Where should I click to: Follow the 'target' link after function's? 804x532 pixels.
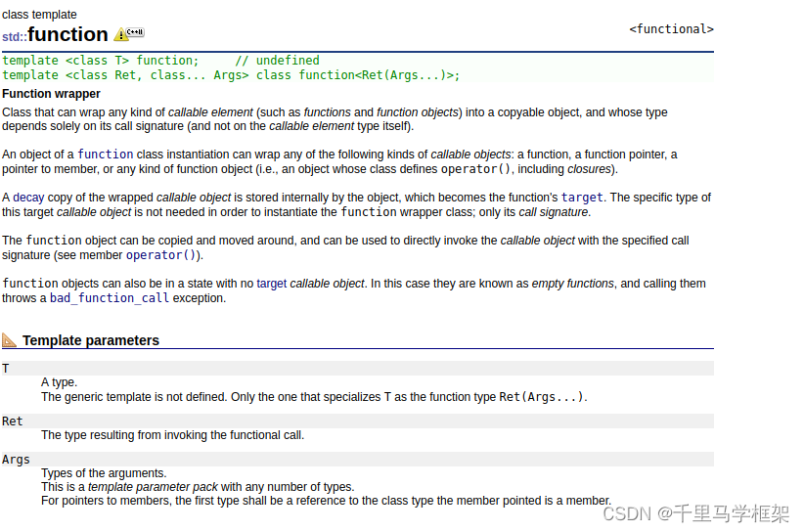point(582,198)
